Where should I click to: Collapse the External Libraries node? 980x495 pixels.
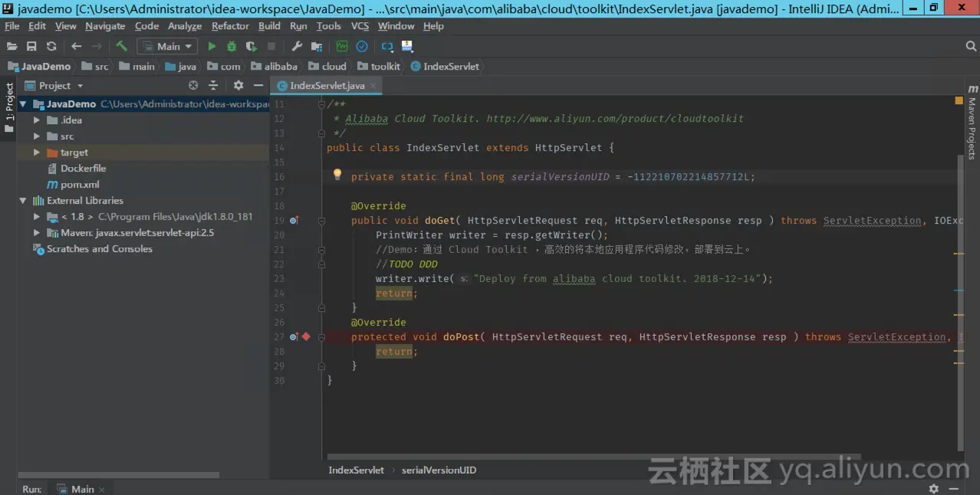coord(23,200)
